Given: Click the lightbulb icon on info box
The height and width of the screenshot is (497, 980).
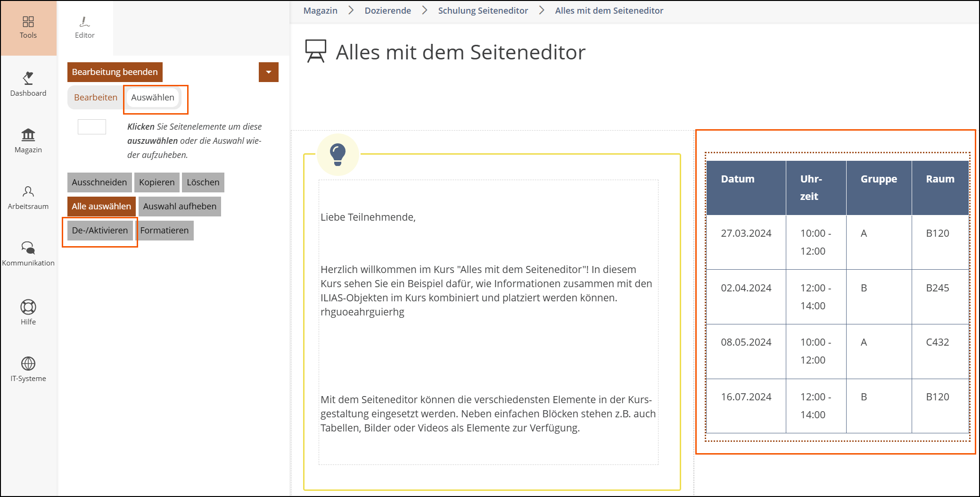Looking at the screenshot, I should (338, 155).
